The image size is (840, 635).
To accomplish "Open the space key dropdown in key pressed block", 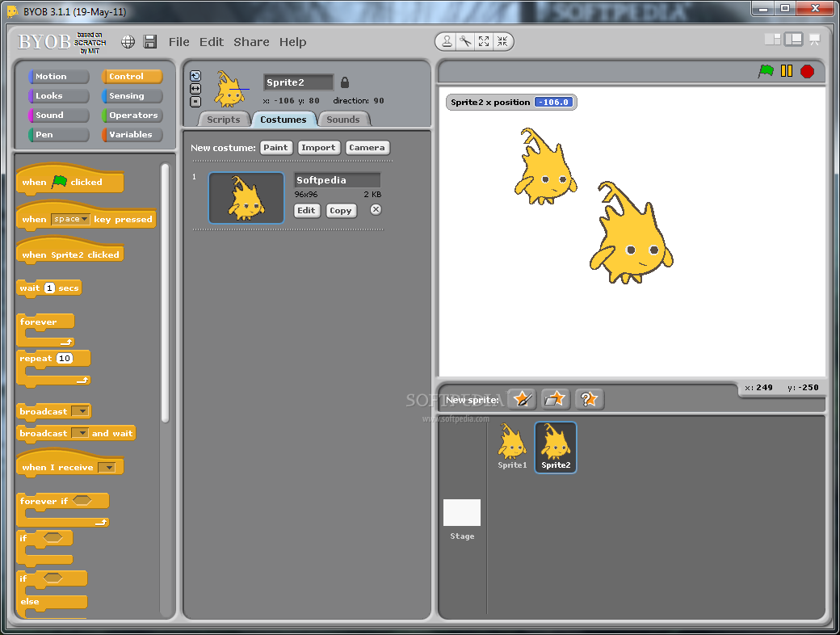I will tap(71, 219).
